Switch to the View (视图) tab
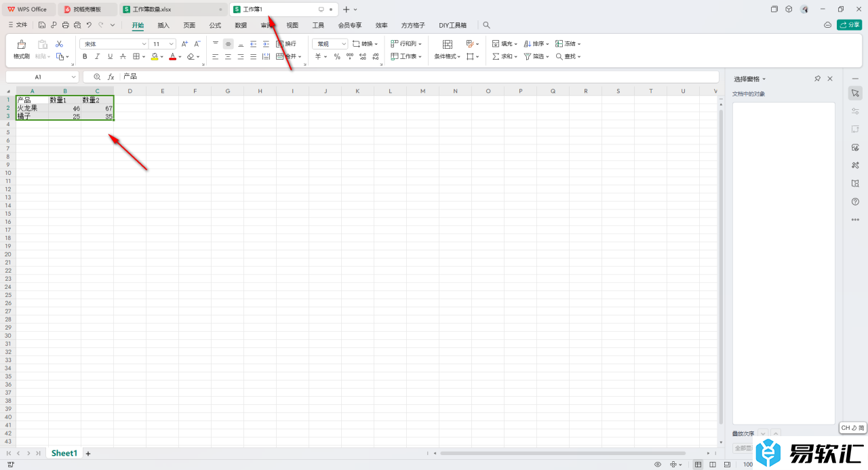This screenshot has width=868, height=470. (292, 25)
